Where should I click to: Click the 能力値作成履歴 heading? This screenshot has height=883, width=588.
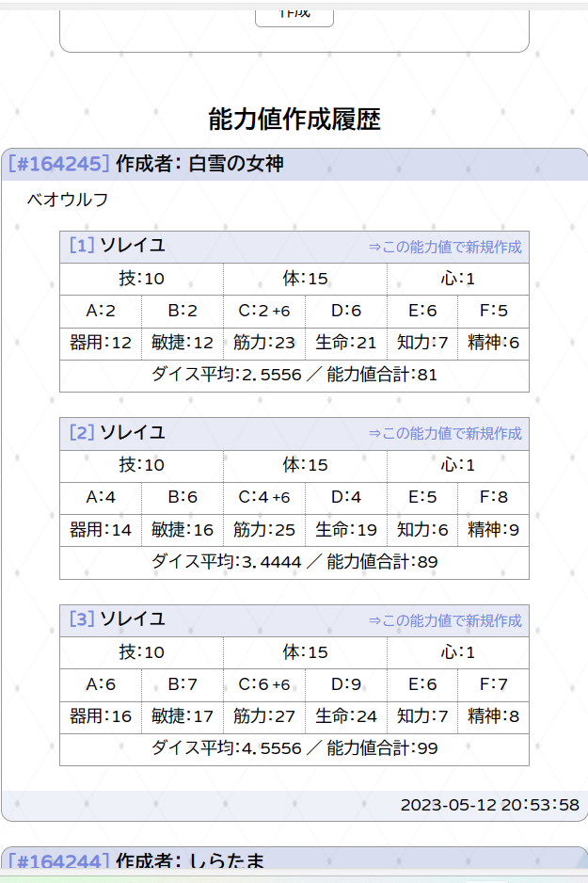point(294,120)
